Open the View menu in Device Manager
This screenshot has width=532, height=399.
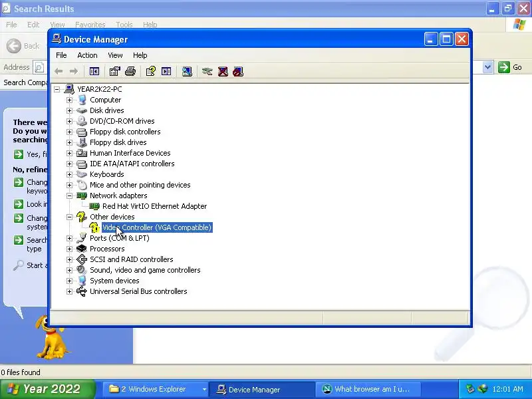(115, 55)
